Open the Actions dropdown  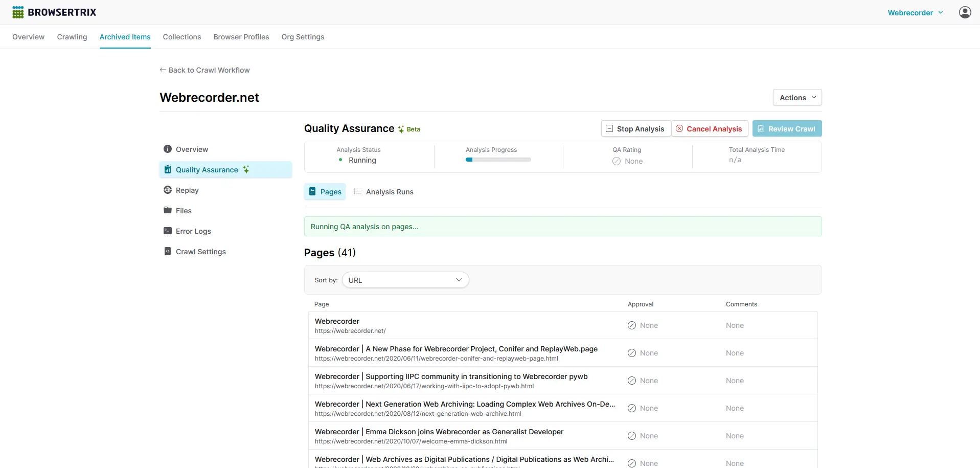coord(797,97)
